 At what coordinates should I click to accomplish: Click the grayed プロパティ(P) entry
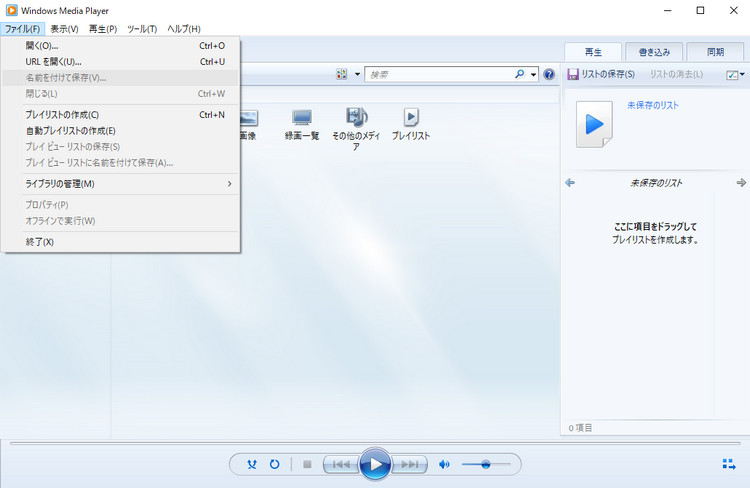click(x=120, y=205)
